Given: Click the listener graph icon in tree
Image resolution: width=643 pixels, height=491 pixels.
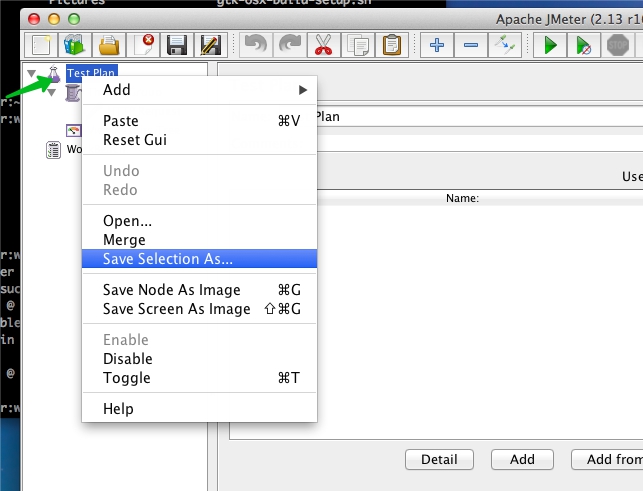Looking at the screenshot, I should click(x=74, y=130).
